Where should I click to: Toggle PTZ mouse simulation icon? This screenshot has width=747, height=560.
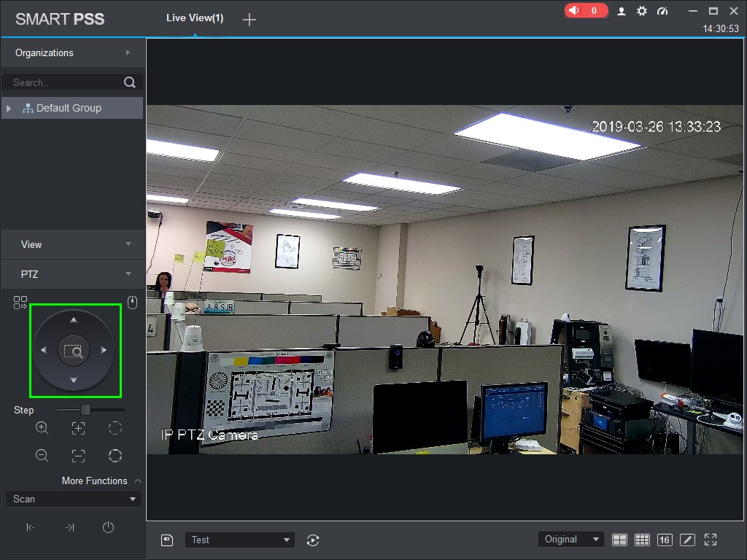tap(133, 303)
